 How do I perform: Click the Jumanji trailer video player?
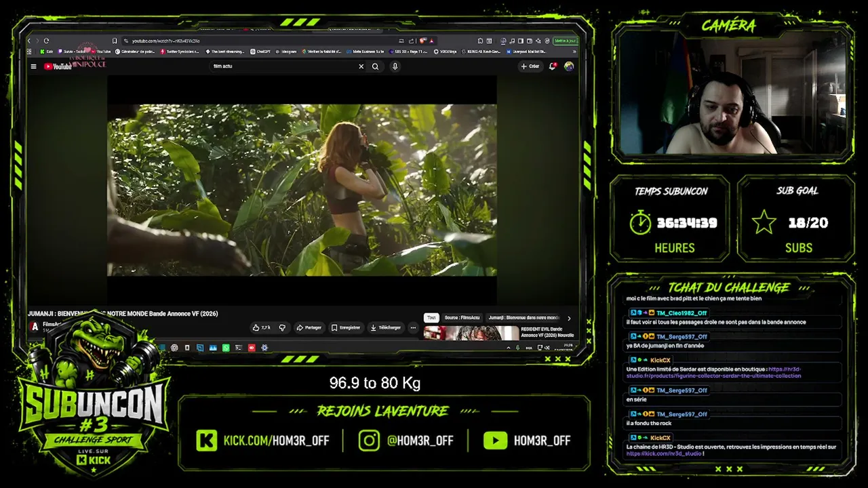coord(302,190)
